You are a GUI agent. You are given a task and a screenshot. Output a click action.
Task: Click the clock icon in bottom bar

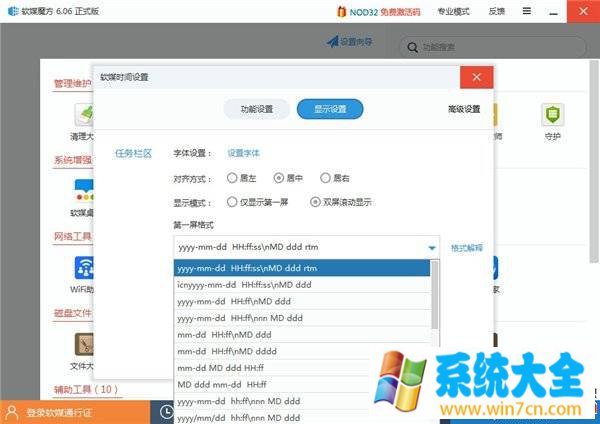point(166,412)
